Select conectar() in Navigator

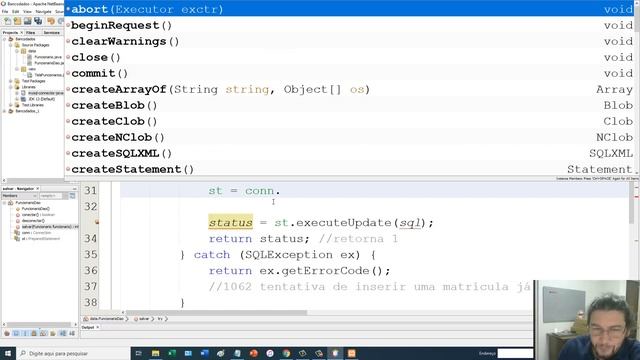(35, 214)
